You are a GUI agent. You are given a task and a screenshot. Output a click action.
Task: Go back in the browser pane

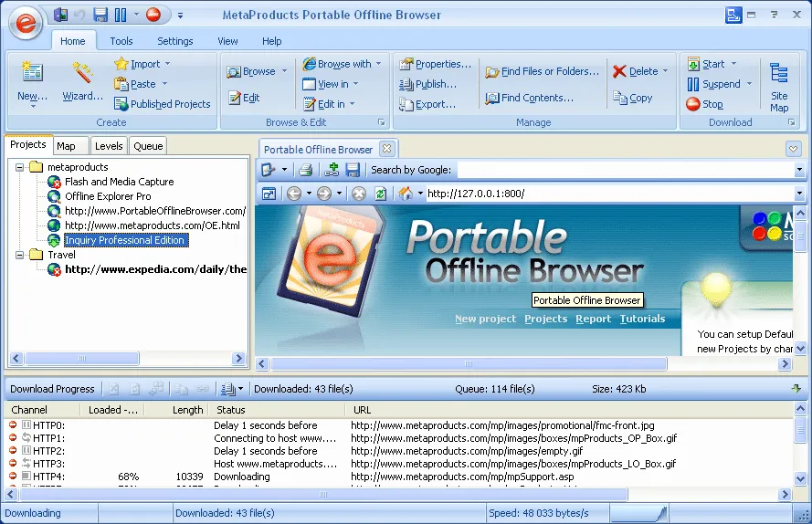(x=294, y=194)
